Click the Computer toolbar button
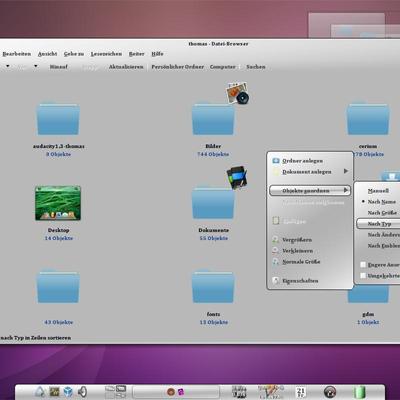 223,67
